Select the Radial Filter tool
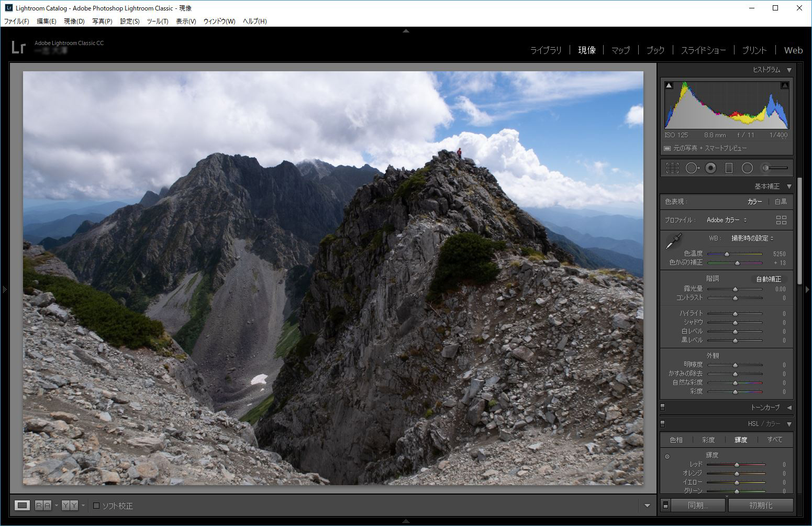The width and height of the screenshot is (812, 526). coord(747,168)
